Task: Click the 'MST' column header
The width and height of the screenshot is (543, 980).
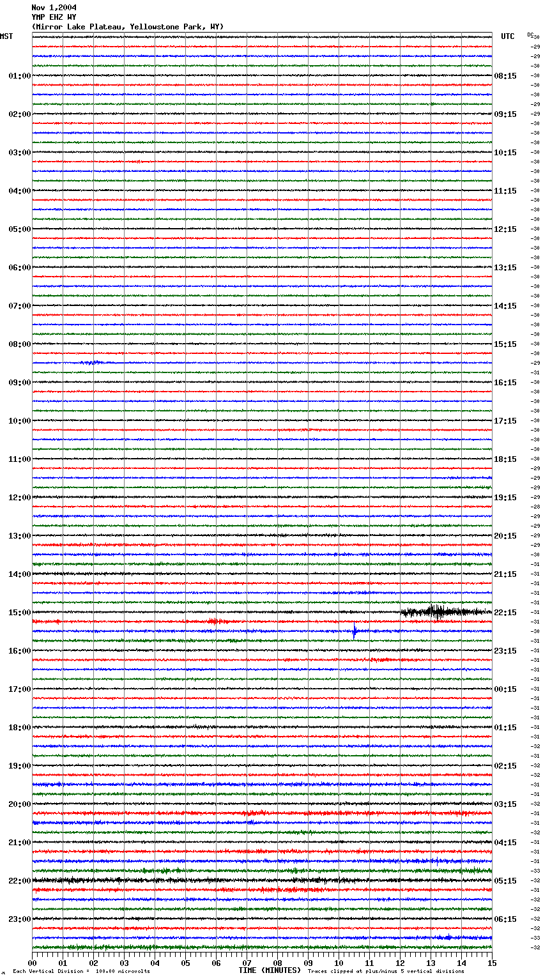Action: pyautogui.click(x=6, y=36)
